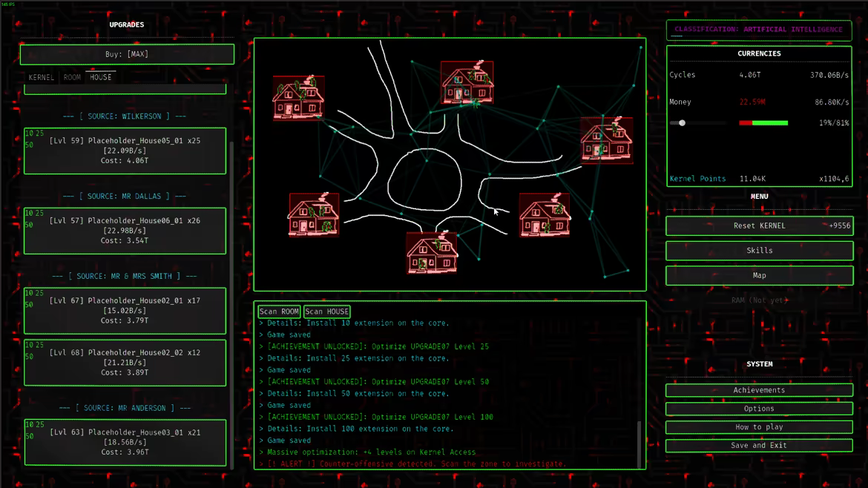Switch to the ROOM upgrades tab
Screen dimensions: 868x488
[72, 77]
